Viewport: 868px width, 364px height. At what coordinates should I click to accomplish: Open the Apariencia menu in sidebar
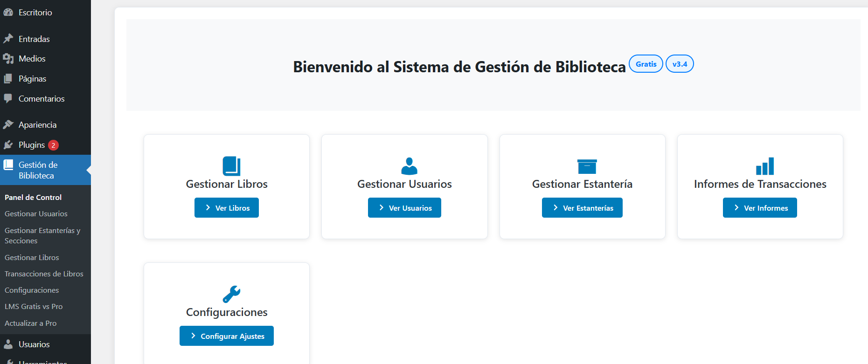37,125
